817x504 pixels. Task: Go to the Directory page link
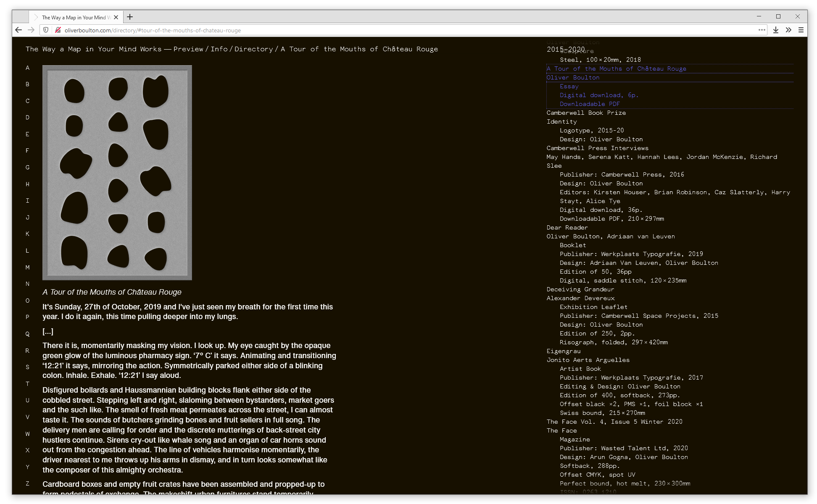tap(253, 49)
